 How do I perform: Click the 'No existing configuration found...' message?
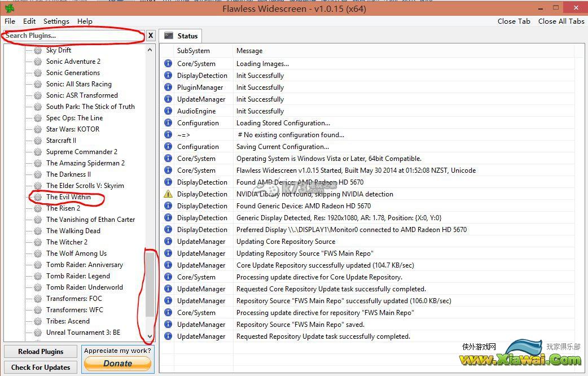pos(291,135)
